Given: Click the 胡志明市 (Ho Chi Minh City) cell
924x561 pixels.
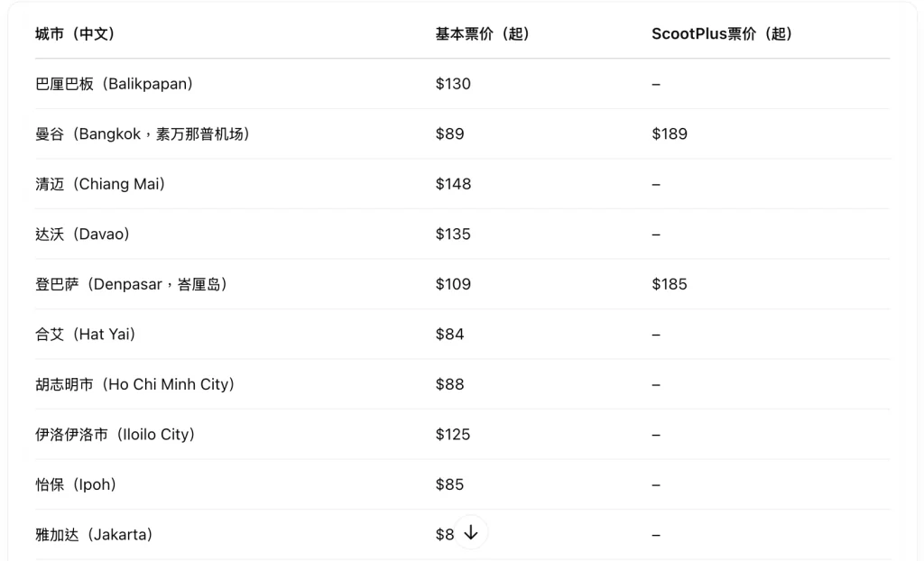Looking at the screenshot, I should coord(135,385).
